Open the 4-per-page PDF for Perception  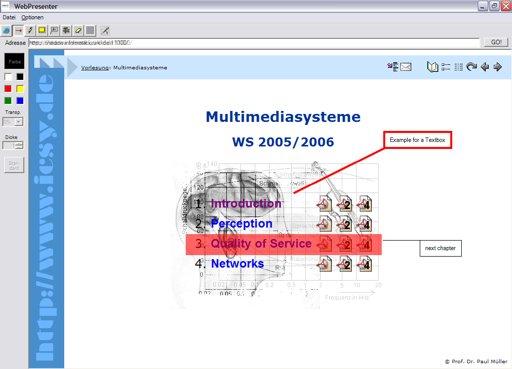(364, 224)
